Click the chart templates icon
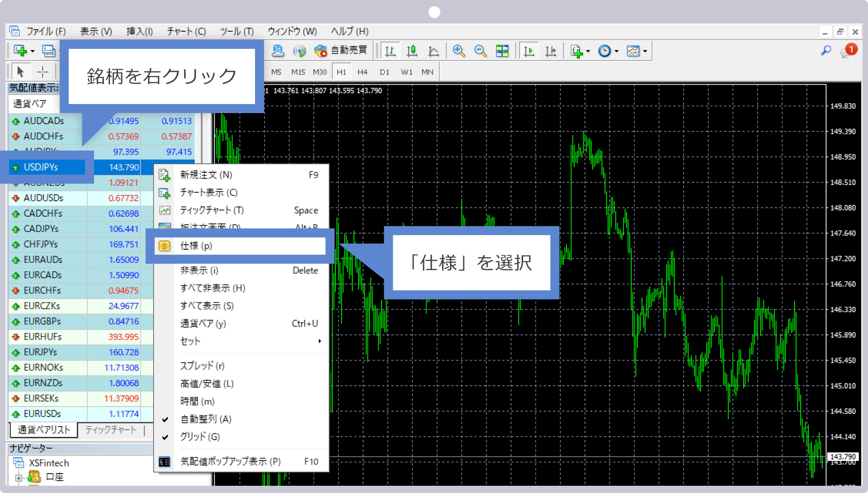The height and width of the screenshot is (493, 868). 633,51
